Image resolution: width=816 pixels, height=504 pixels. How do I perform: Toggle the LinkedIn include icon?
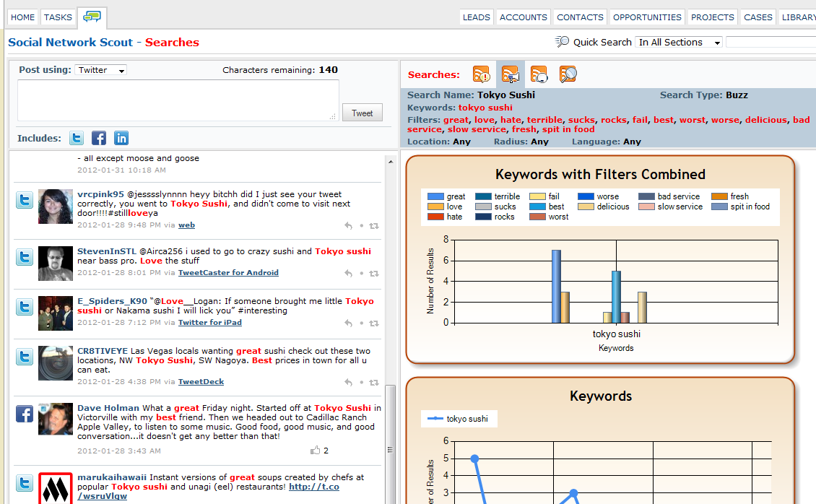(121, 138)
